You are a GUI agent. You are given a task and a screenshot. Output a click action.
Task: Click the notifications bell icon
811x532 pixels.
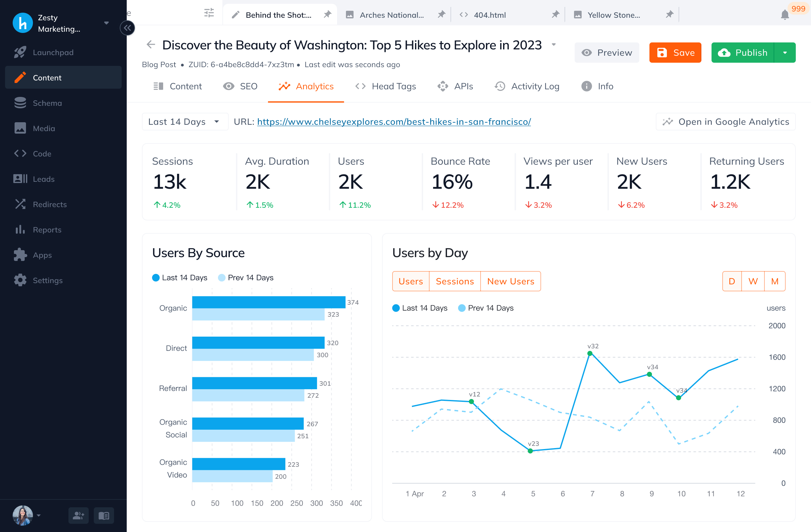pos(784,14)
